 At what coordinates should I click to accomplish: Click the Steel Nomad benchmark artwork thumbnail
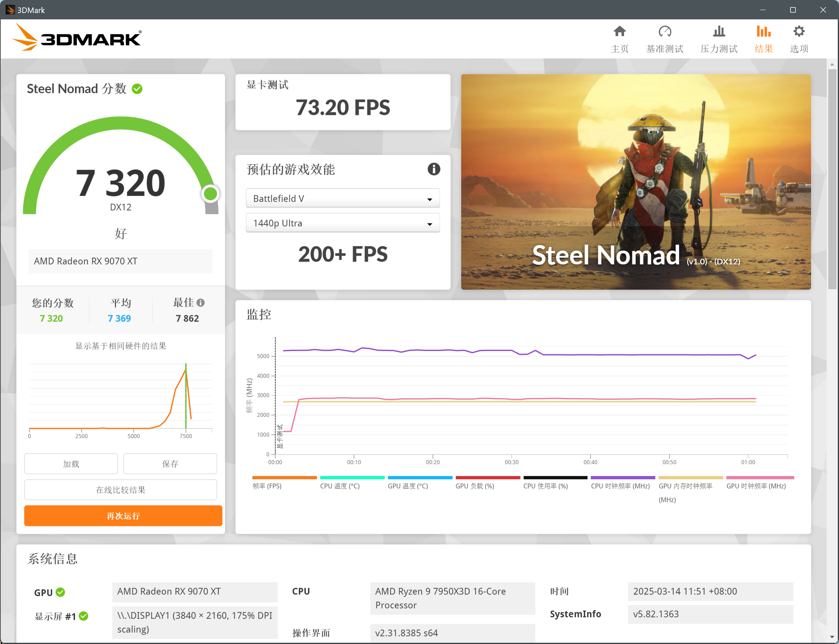click(x=635, y=182)
